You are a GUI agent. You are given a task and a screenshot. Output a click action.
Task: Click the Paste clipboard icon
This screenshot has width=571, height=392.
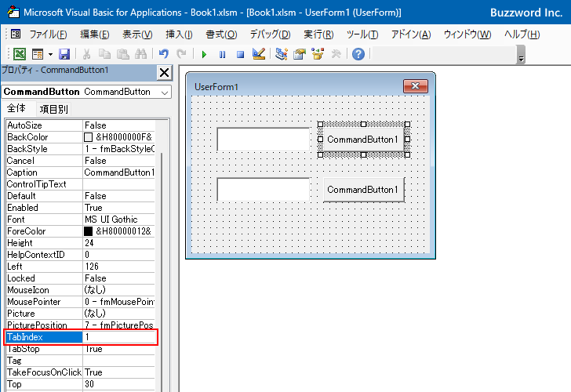coord(122,54)
